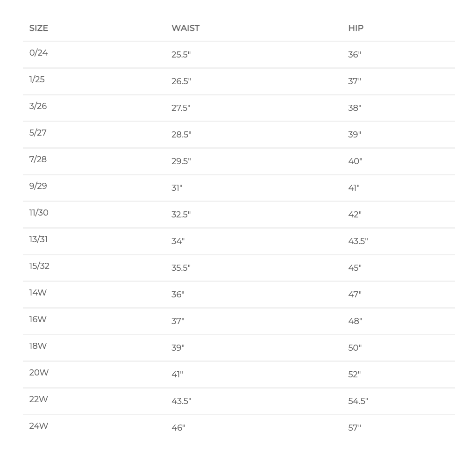Select the 13/31 size label
This screenshot has width=455, height=476.
pyautogui.click(x=38, y=239)
